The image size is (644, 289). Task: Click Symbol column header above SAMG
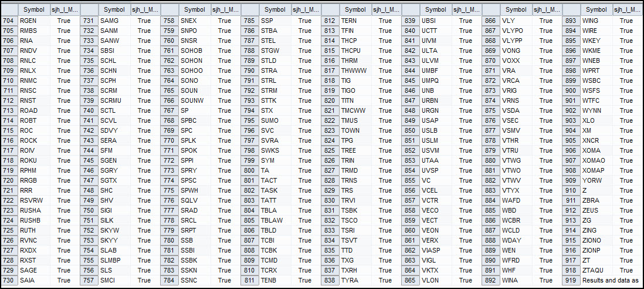[114, 10]
